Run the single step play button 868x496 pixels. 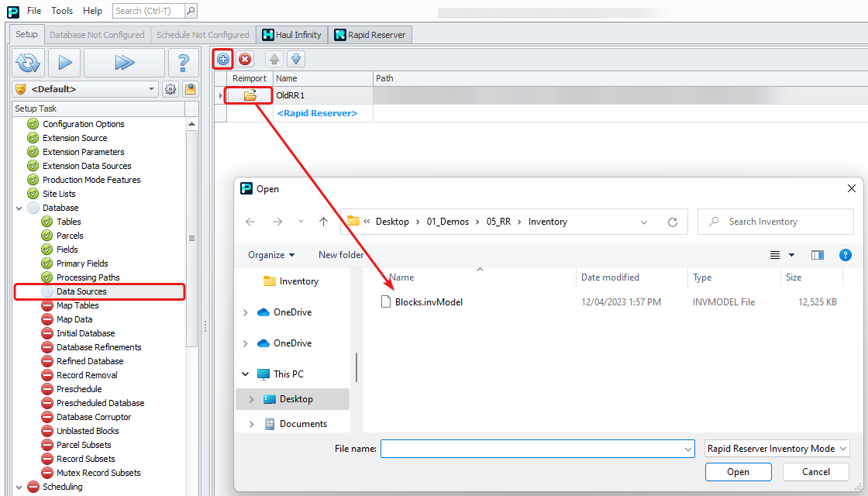click(64, 63)
